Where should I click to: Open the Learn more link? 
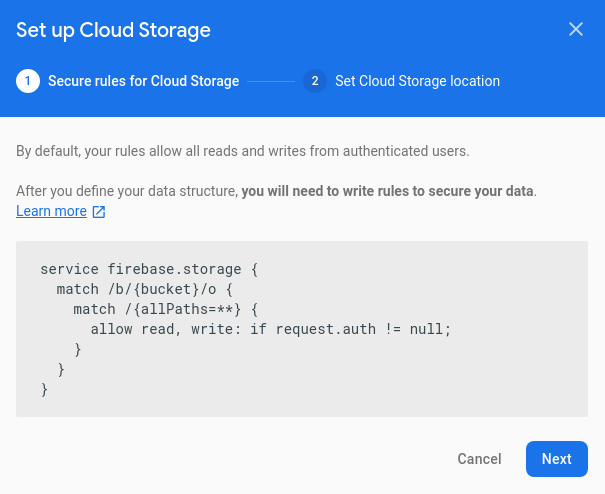click(51, 211)
